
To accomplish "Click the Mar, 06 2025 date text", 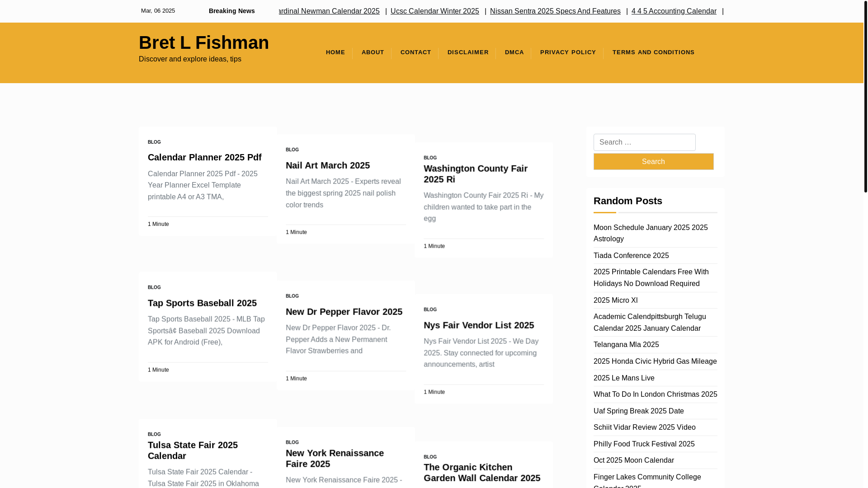I will (158, 11).
